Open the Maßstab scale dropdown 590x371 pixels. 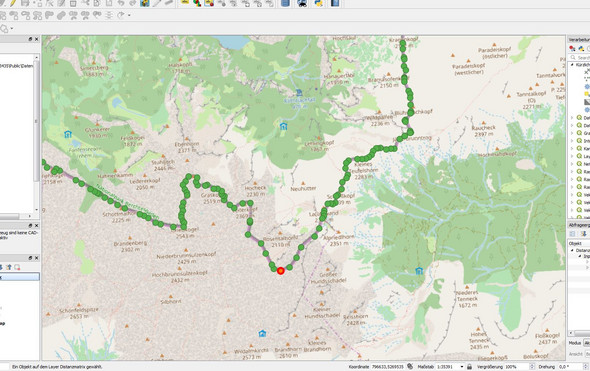click(x=462, y=366)
